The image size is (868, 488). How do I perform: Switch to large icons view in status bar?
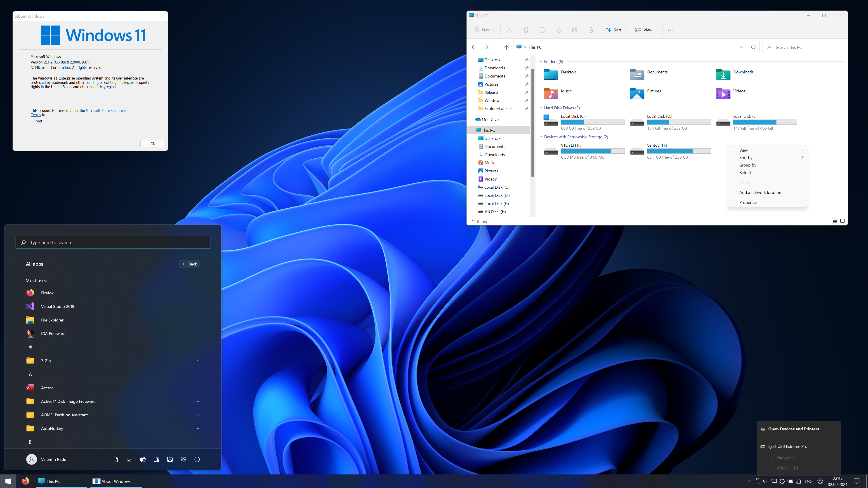(842, 221)
